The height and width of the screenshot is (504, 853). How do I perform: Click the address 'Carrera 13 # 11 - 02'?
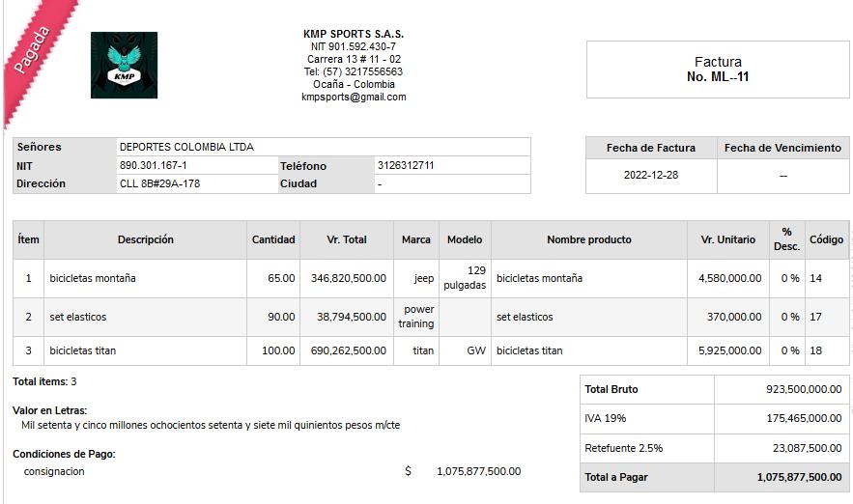[x=354, y=59]
